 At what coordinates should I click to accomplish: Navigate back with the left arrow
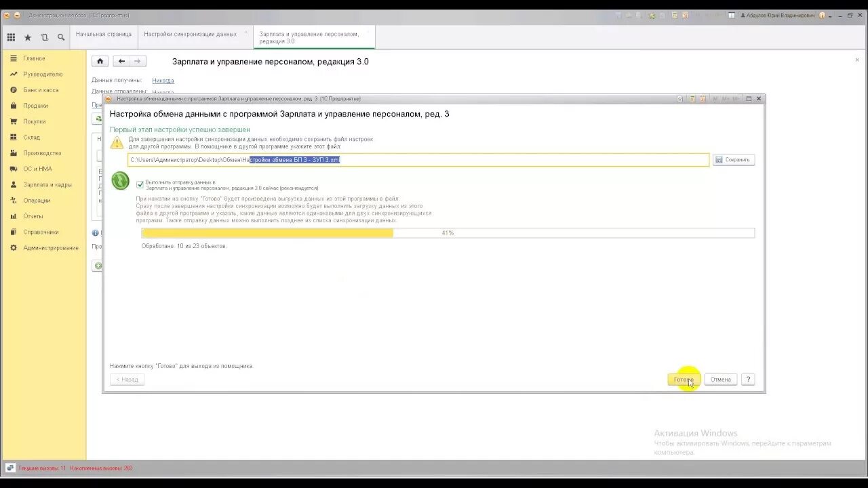(121, 61)
